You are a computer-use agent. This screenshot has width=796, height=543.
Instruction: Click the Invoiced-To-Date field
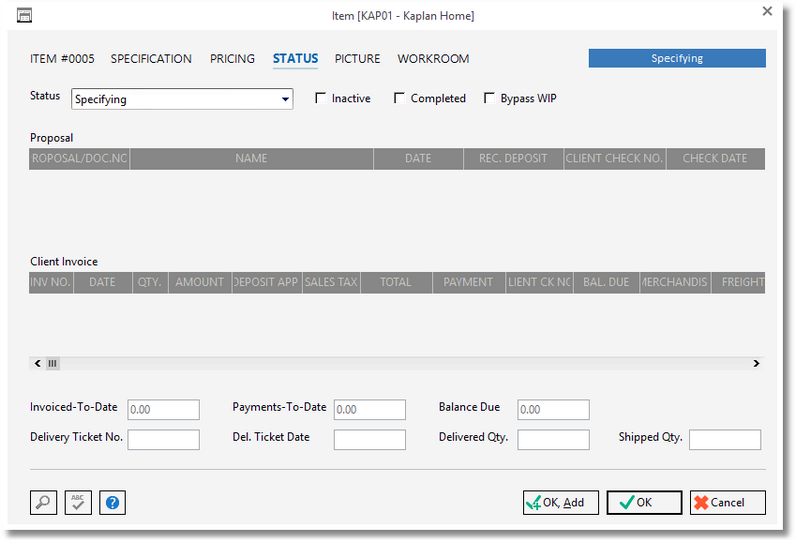tap(163, 410)
